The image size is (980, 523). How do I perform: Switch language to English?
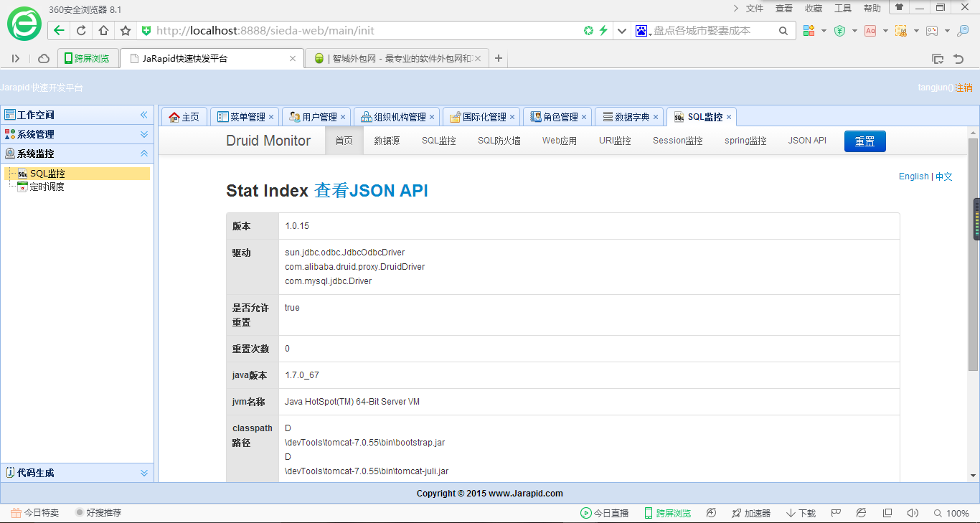point(914,176)
